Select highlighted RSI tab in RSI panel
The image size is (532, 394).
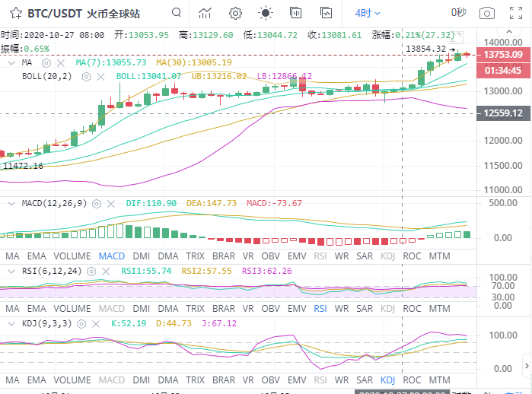click(x=320, y=309)
